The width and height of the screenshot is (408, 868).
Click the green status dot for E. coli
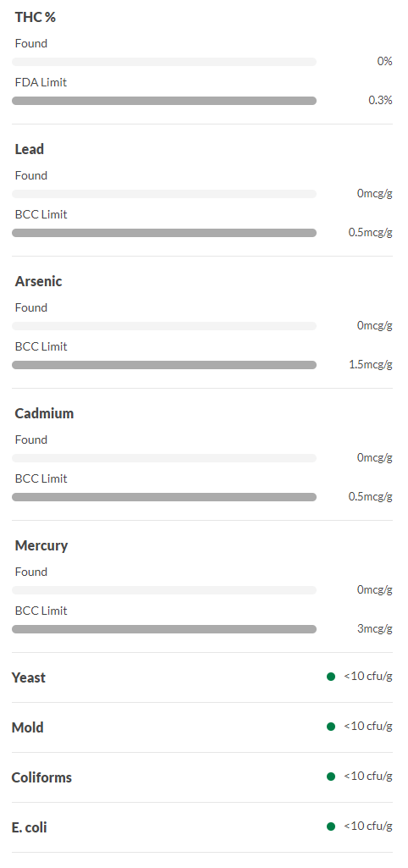pyautogui.click(x=331, y=827)
